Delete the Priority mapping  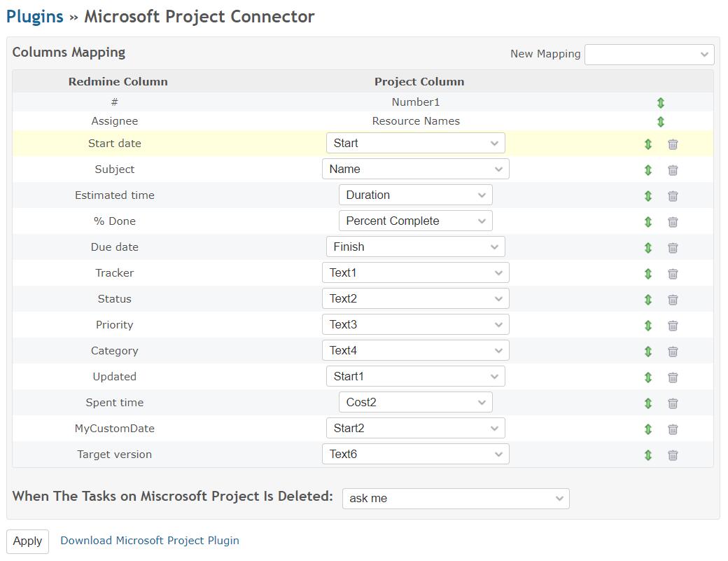673,326
